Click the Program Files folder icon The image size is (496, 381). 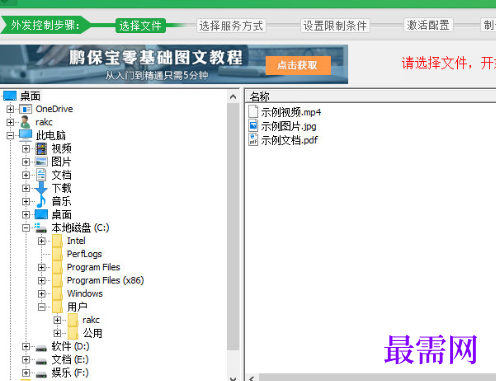tap(57, 267)
